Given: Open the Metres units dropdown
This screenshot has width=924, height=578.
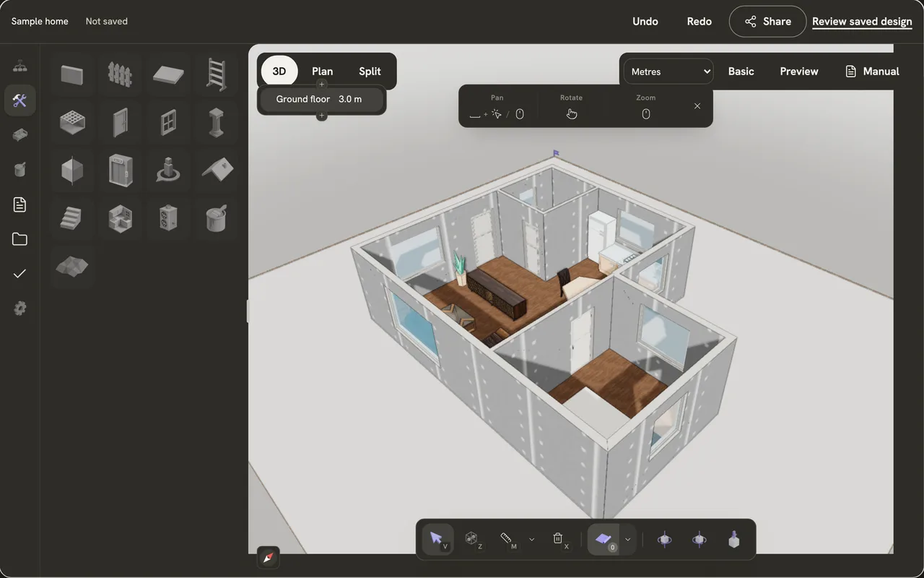Looking at the screenshot, I should (669, 72).
